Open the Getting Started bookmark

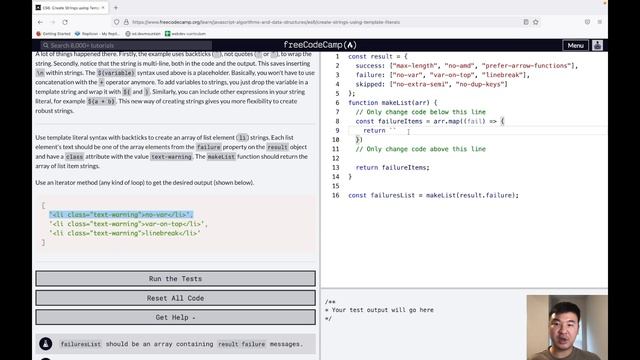53,33
